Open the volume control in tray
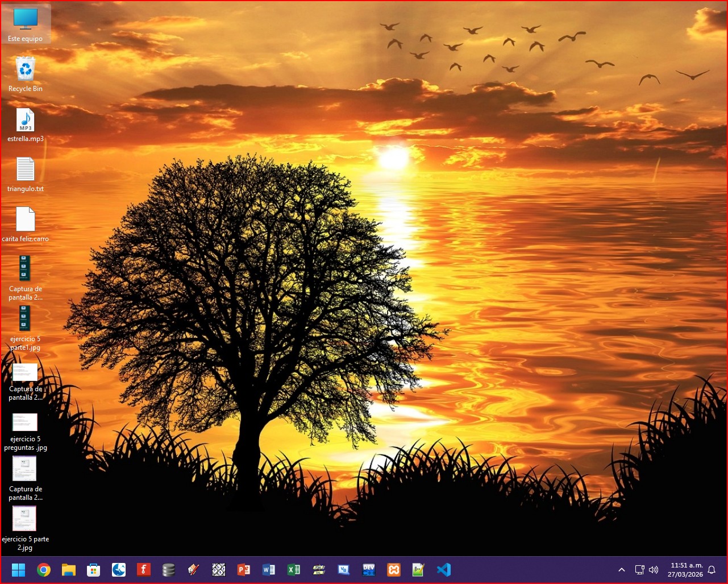Viewport: 728px width, 584px height. (654, 570)
